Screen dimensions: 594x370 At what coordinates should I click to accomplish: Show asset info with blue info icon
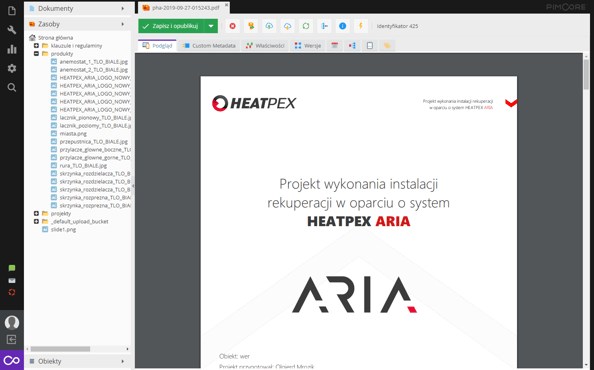coord(342,26)
